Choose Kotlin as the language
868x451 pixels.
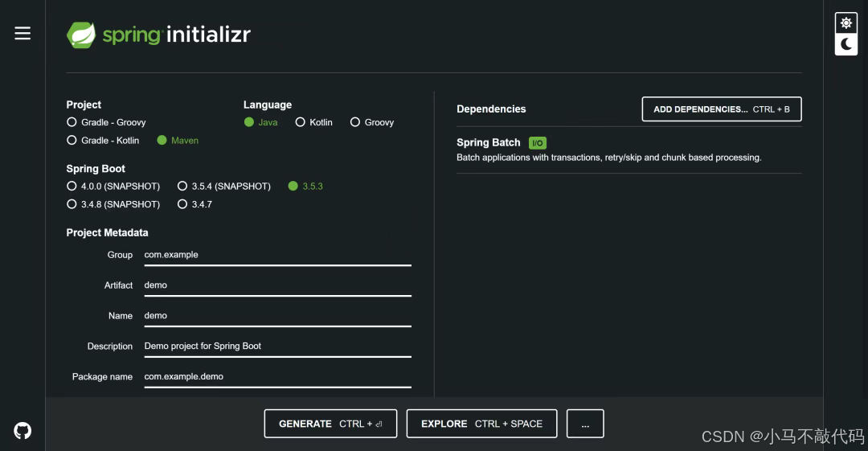click(x=314, y=122)
